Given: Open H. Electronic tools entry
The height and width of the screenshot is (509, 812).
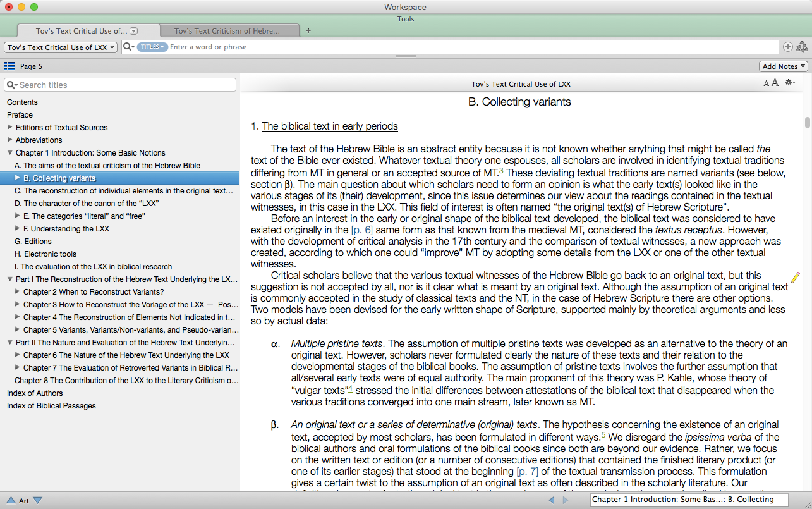Looking at the screenshot, I should click(45, 254).
